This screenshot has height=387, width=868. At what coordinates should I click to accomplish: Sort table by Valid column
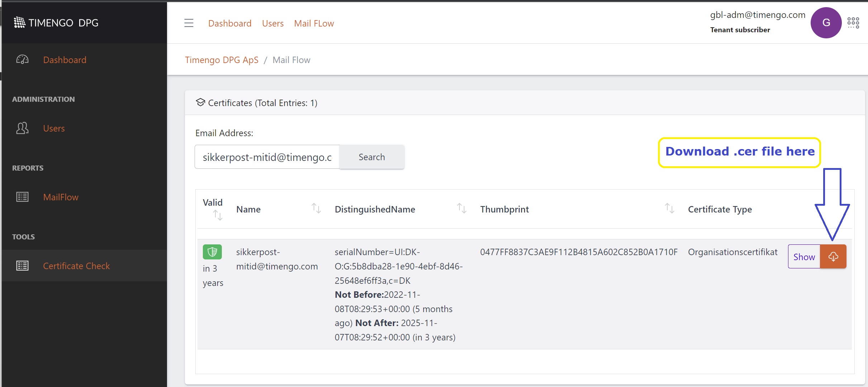point(218,215)
